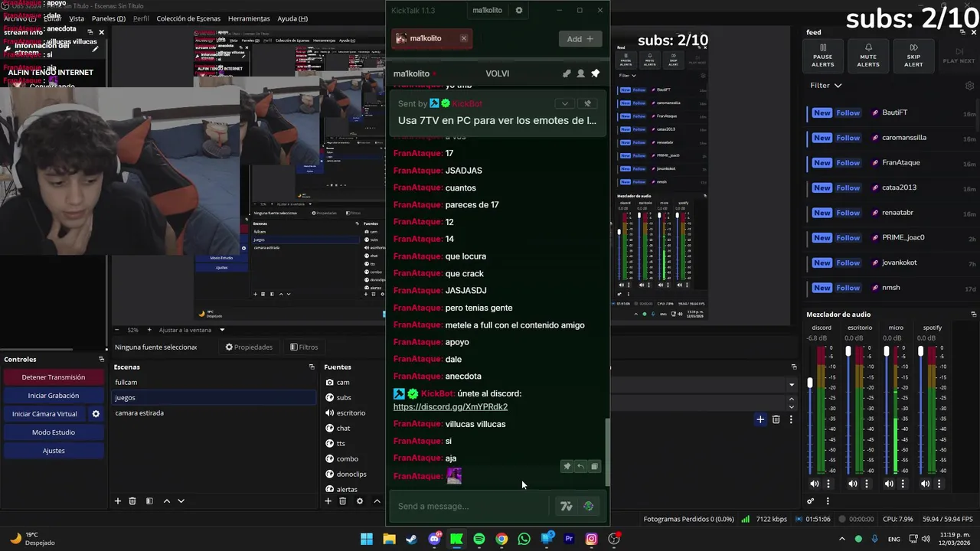The width and height of the screenshot is (980, 551).
Task: Open Paneles (D) menu
Action: 109,18
